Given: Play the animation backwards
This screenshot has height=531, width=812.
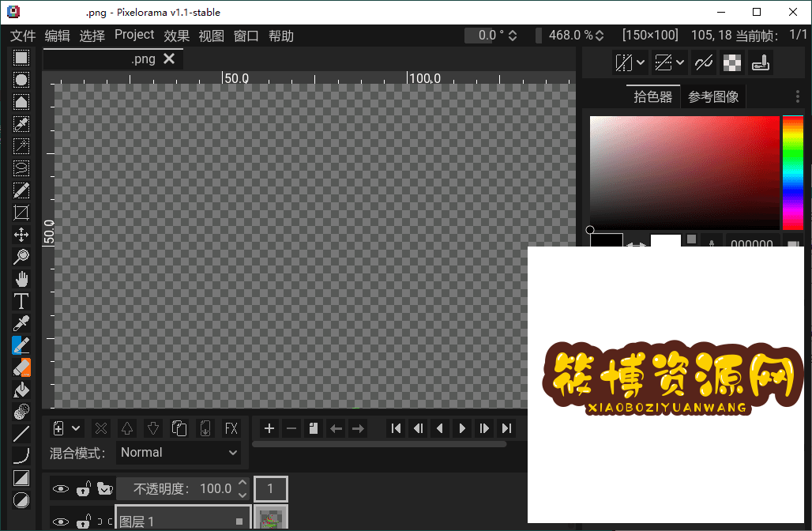Looking at the screenshot, I should coord(440,428).
